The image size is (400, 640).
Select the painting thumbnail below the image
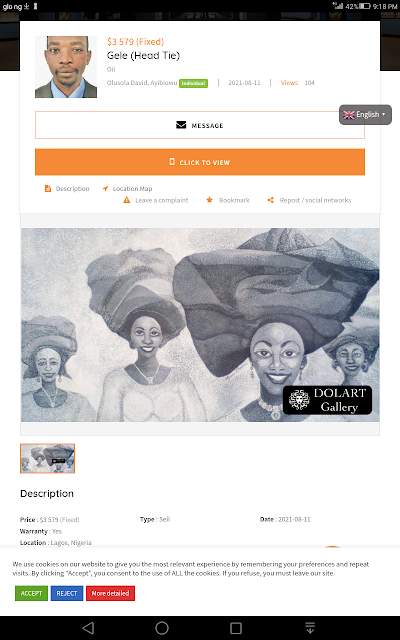47,458
